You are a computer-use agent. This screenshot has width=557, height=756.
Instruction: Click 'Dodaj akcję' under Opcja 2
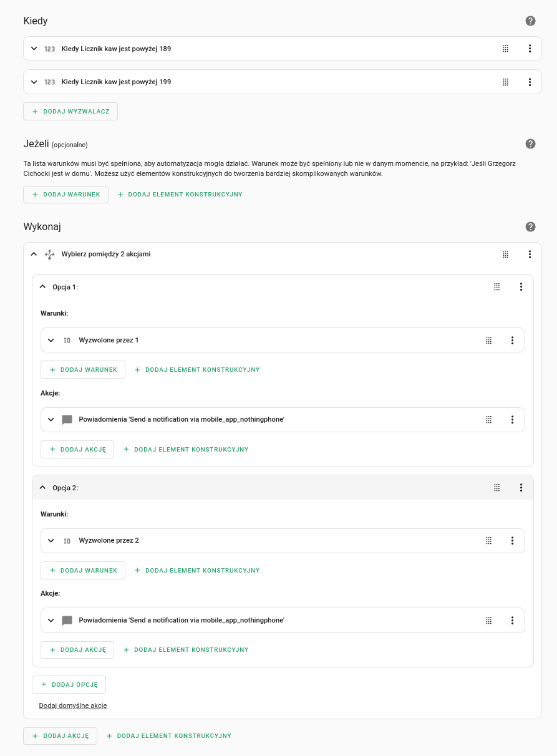[x=77, y=650]
